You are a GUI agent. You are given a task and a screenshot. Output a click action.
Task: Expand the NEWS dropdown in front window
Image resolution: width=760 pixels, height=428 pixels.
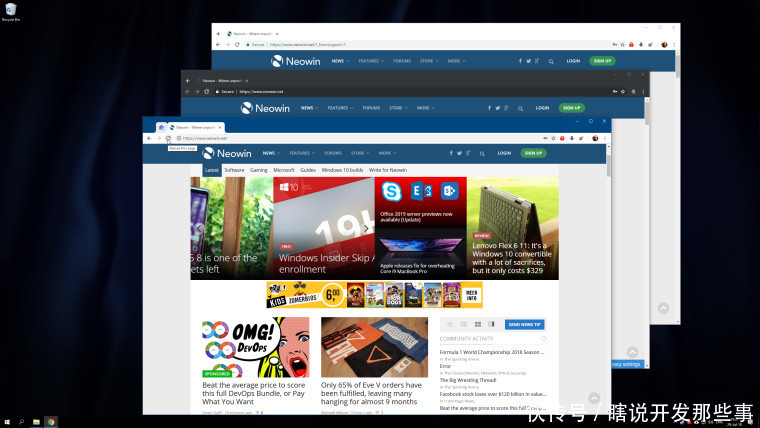click(271, 154)
